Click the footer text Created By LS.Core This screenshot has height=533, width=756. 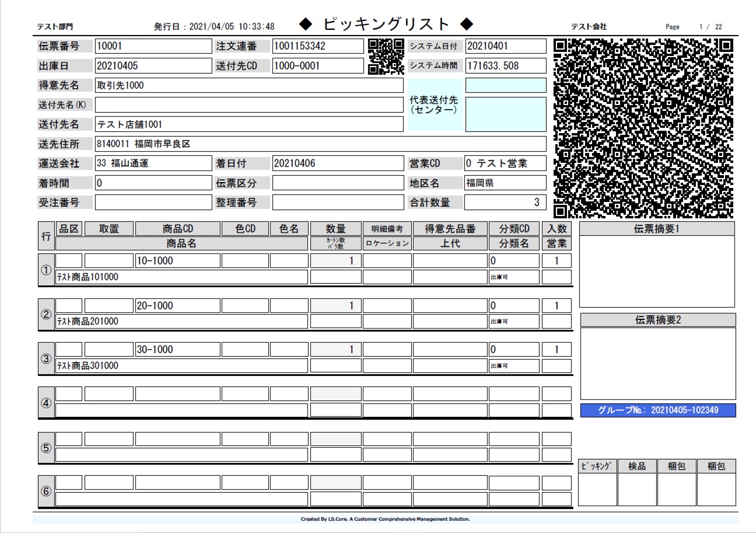(x=385, y=518)
